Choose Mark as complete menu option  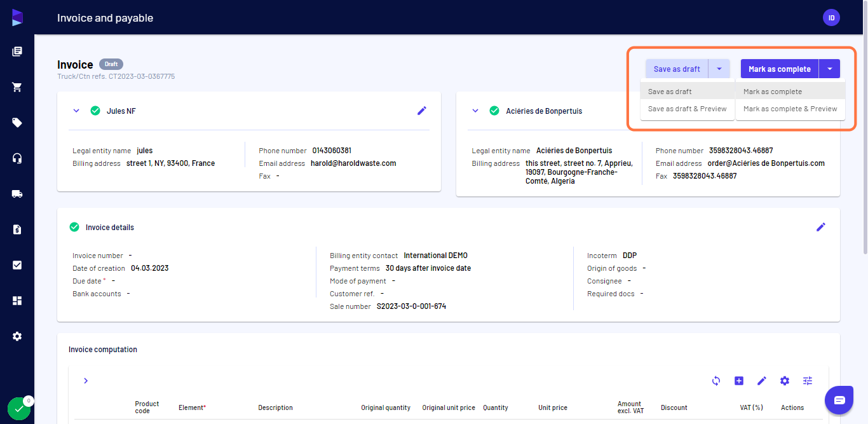pos(790,92)
